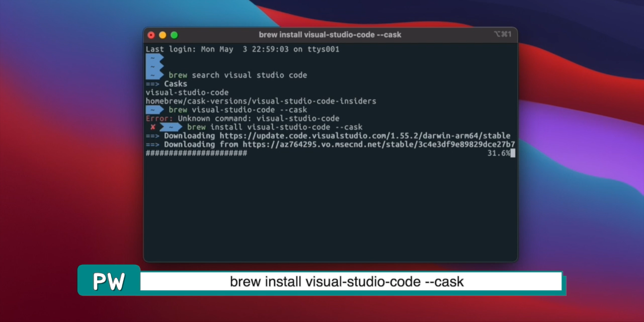Click the 31.6% progress value
This screenshot has width=644, height=322.
(499, 153)
